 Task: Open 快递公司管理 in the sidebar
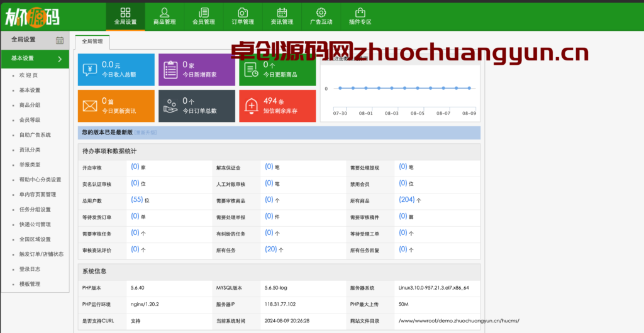click(35, 224)
